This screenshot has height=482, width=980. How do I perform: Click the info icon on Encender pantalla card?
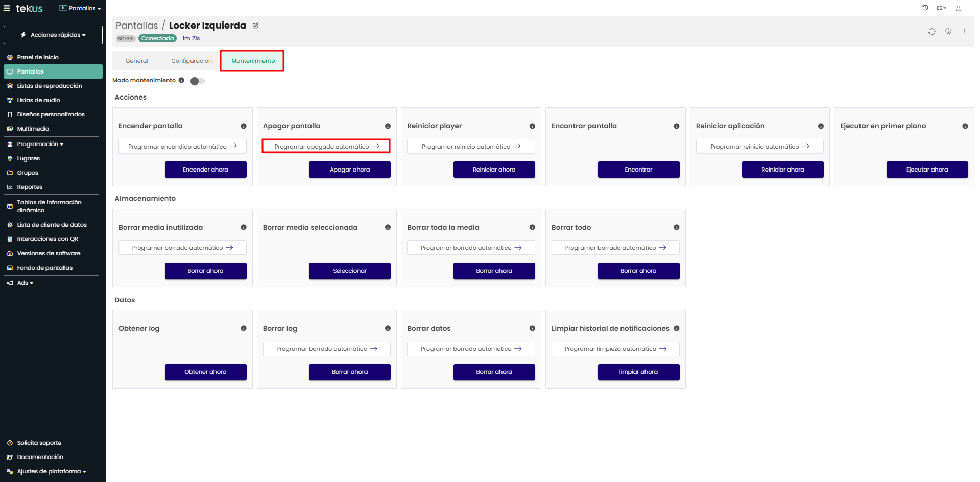coord(244,126)
